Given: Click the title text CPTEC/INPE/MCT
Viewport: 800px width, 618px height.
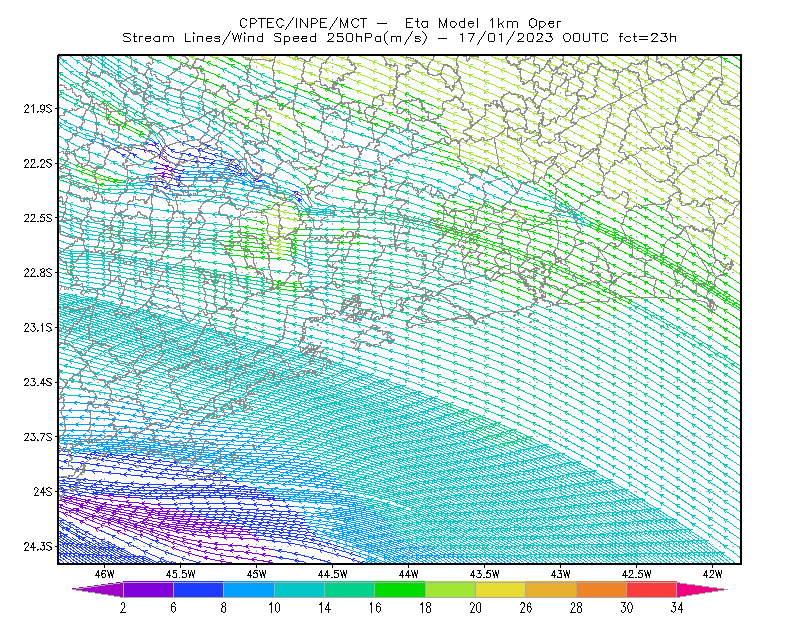Looking at the screenshot, I should (x=303, y=23).
